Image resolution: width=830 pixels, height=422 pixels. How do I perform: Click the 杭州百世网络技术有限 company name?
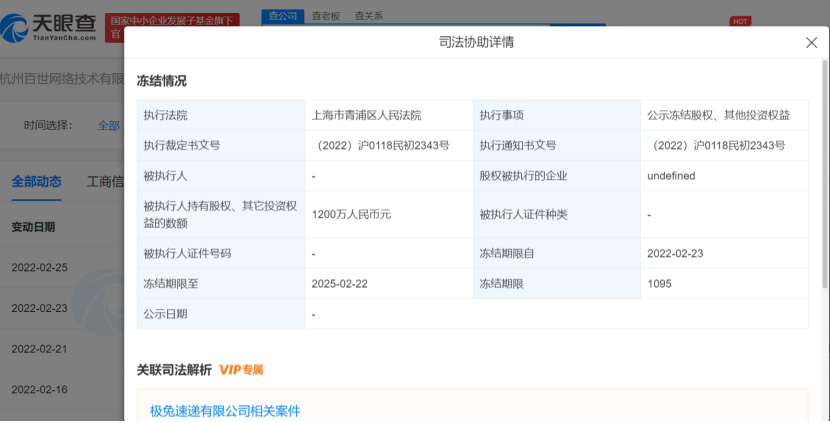(x=62, y=78)
